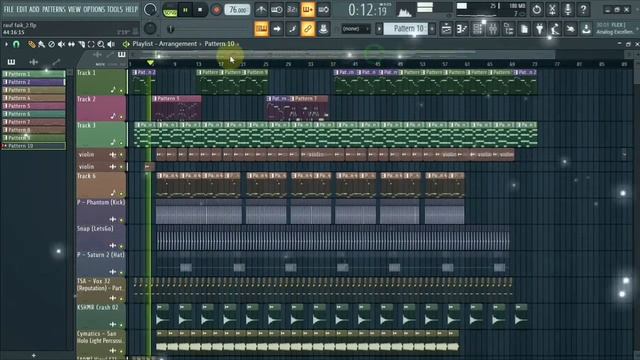The image size is (640, 360).
Task: Mute Track 2 with its dot toggle
Action: click(121, 117)
